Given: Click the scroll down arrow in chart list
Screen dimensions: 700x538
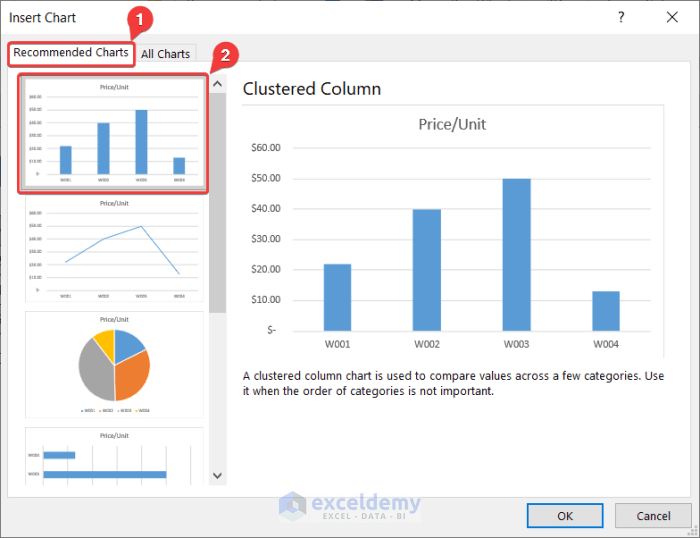Looking at the screenshot, I should pos(217,475).
